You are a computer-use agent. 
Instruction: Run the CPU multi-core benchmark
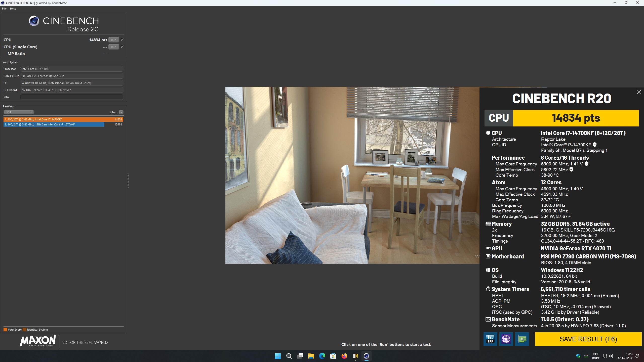[114, 40]
